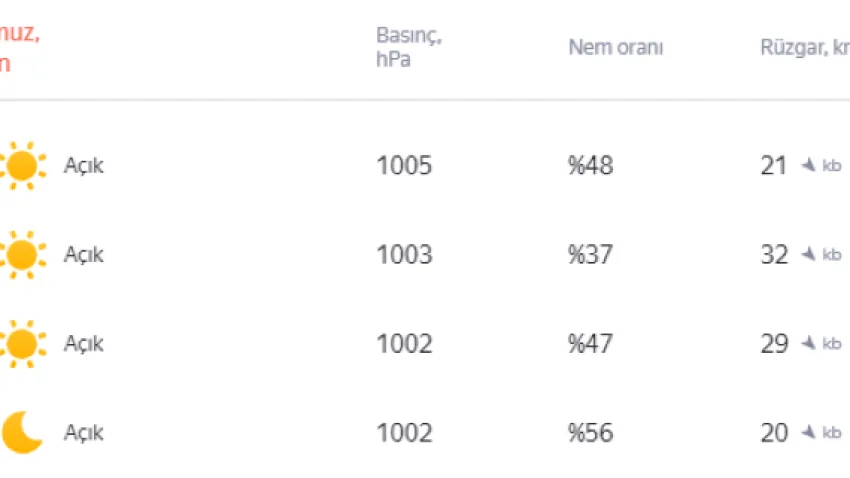Click the sun icon in the 1003 hPa row
850x478 pixels.
click(23, 255)
